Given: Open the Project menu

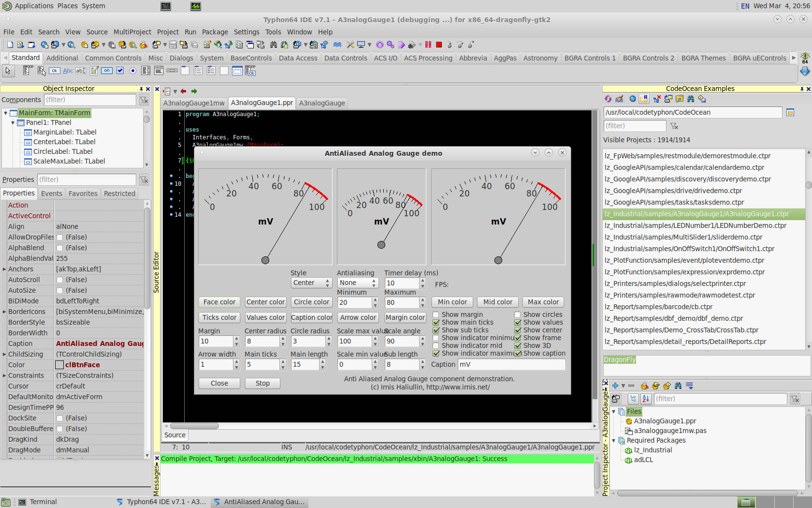Looking at the screenshot, I should pyautogui.click(x=168, y=32).
